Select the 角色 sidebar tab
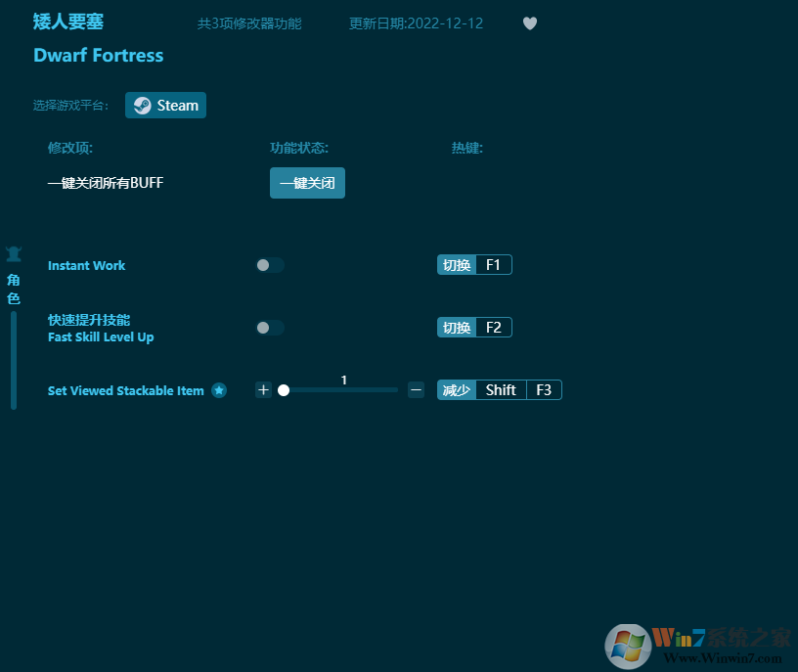This screenshot has height=672, width=798. coord(14,289)
